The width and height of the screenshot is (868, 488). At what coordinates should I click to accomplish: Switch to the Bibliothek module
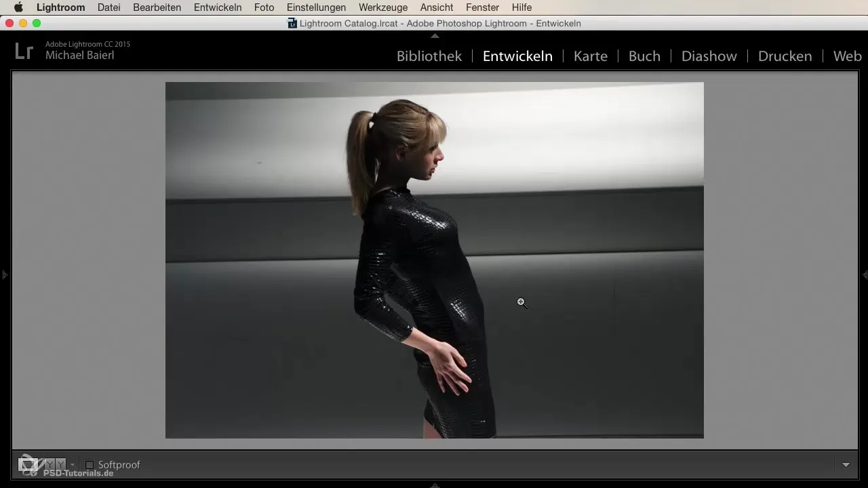click(429, 56)
